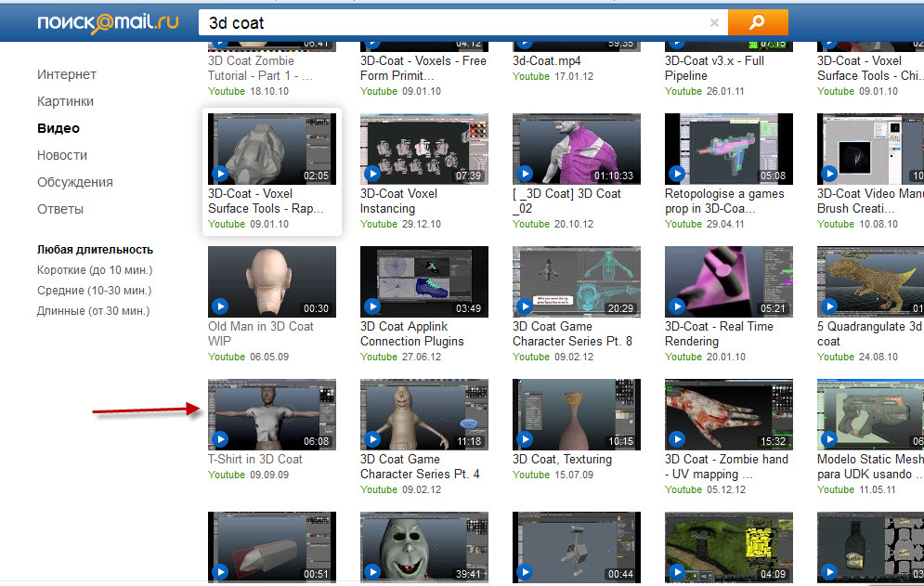This screenshot has width=924, height=586.
Task: Click the date 05.12.12 under Zombie hand
Action: 726,490
